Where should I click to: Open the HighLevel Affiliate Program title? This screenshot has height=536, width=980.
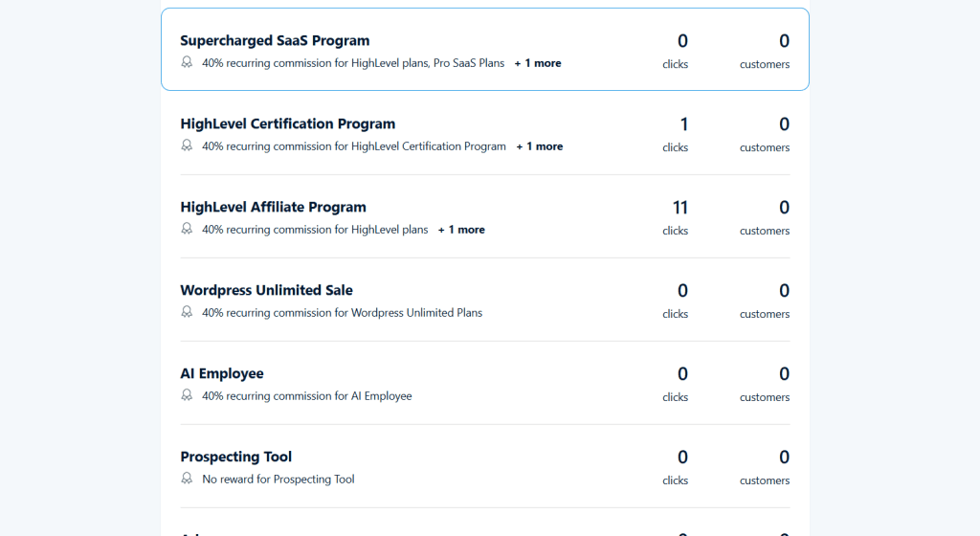pos(273,207)
